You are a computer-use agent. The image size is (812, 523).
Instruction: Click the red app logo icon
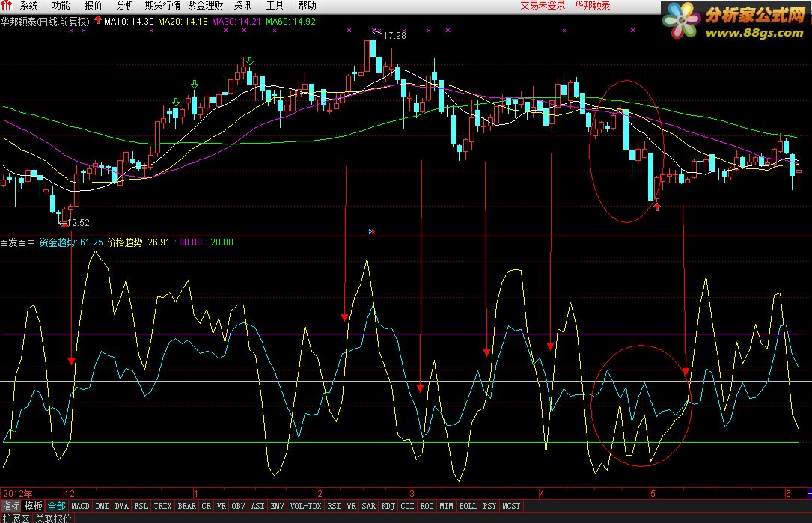(6, 6)
